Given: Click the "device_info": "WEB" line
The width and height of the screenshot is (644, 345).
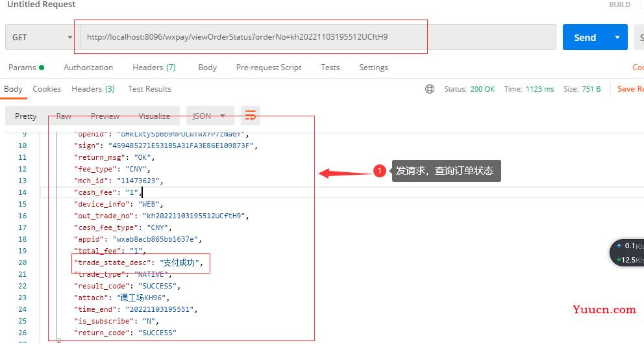Looking at the screenshot, I should tap(118, 204).
